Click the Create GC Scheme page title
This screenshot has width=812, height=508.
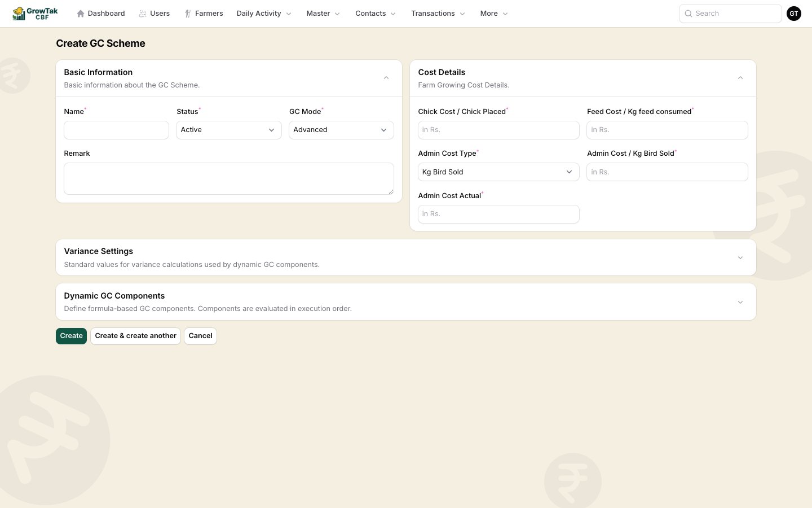pos(100,43)
